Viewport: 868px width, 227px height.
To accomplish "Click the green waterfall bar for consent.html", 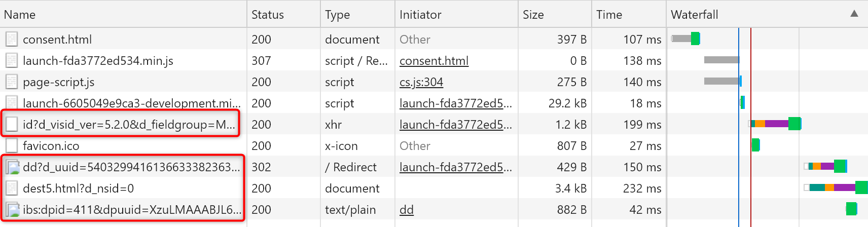I will (x=695, y=39).
